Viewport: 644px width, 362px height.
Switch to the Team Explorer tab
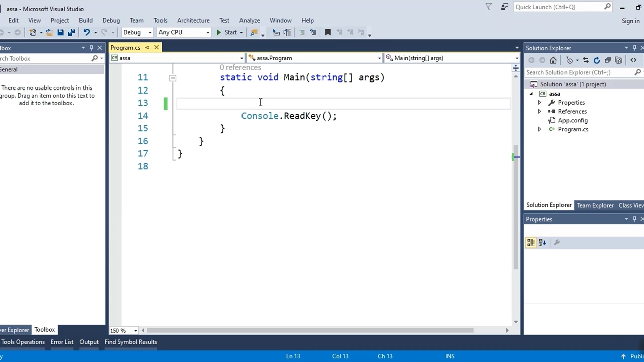(x=595, y=205)
